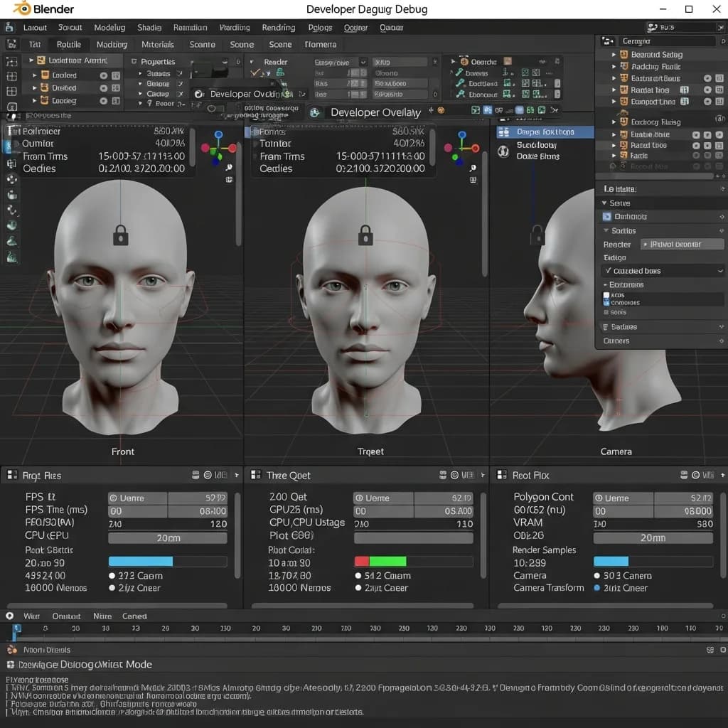Viewport: 728px width, 728px height.
Task: Open the Omtart timeline menu
Action: click(x=66, y=616)
